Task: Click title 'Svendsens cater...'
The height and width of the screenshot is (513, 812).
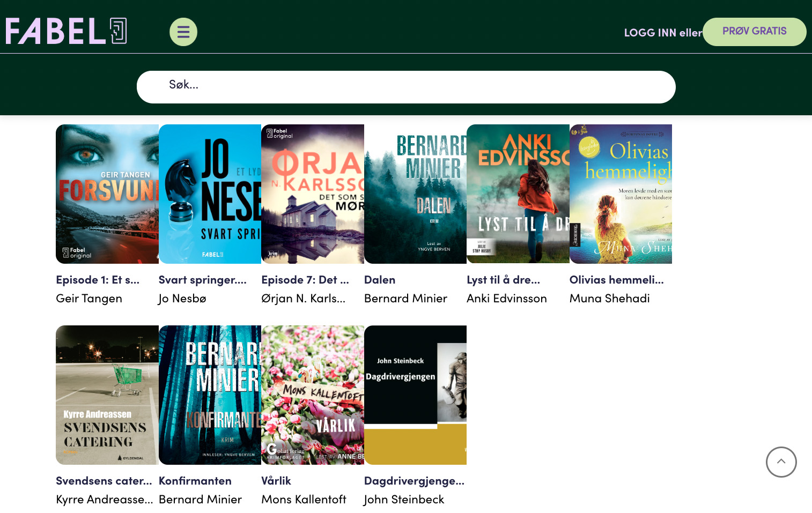Action: (104, 481)
